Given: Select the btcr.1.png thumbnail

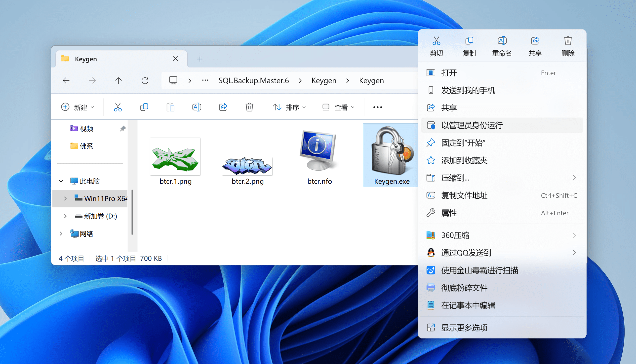Looking at the screenshot, I should 175,157.
